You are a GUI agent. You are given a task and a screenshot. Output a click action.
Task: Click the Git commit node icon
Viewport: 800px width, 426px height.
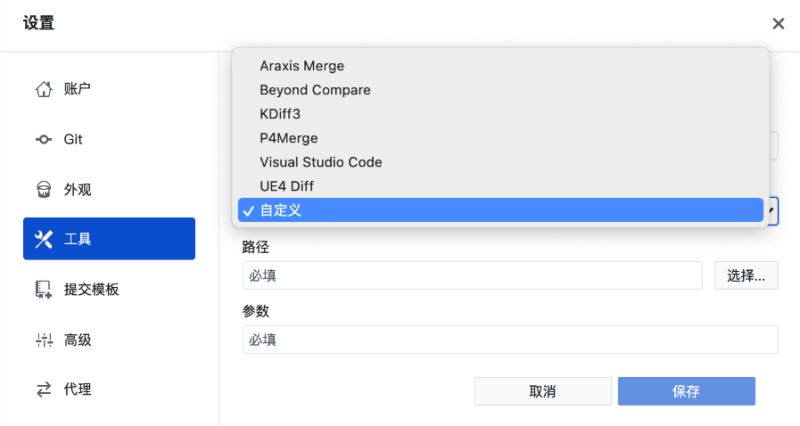[x=43, y=139]
